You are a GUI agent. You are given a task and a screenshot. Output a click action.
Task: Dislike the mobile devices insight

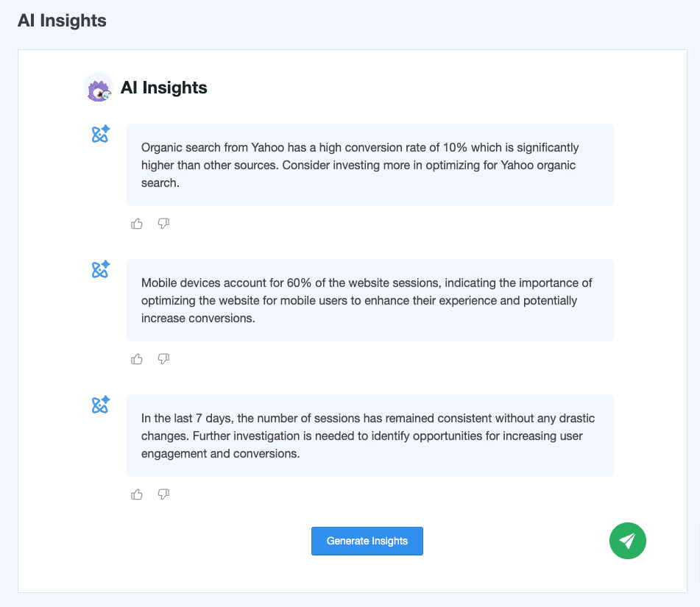163,358
